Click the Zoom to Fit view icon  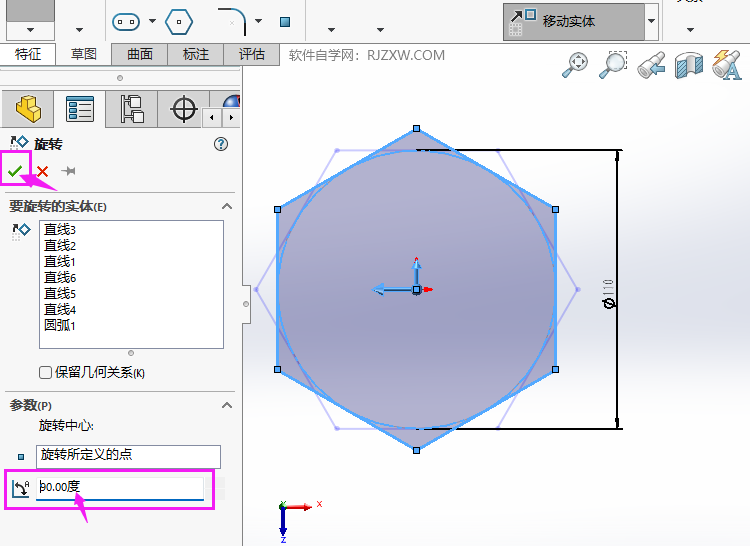576,66
